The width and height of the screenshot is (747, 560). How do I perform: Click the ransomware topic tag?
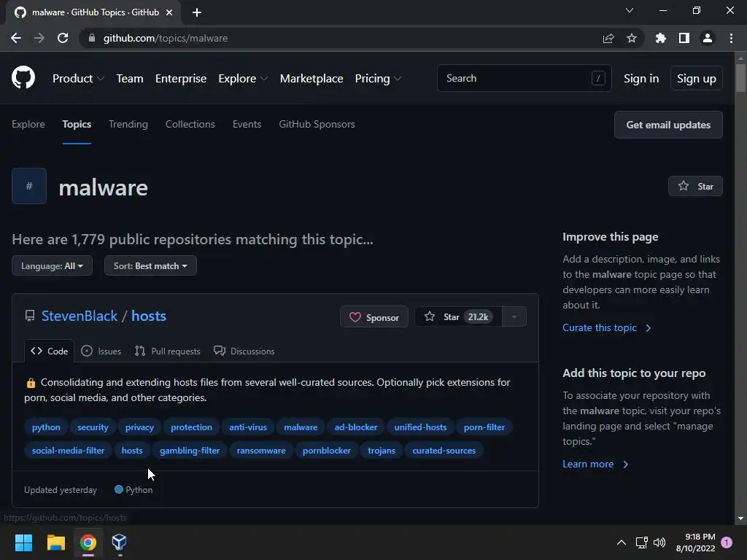[x=261, y=451]
